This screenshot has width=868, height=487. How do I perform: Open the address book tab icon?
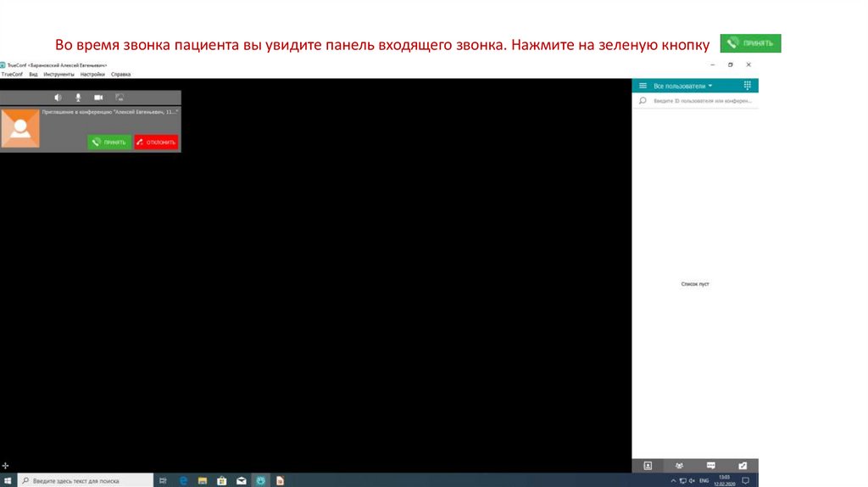point(648,466)
